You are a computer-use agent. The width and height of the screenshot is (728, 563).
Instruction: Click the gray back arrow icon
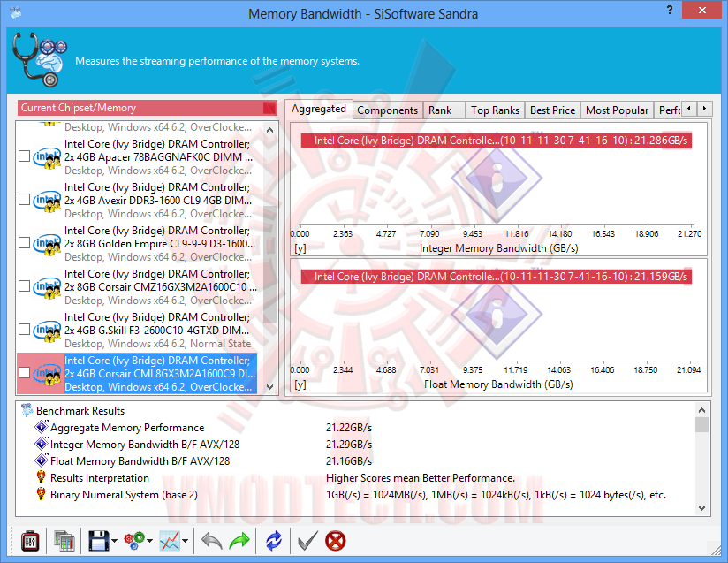coord(212,541)
